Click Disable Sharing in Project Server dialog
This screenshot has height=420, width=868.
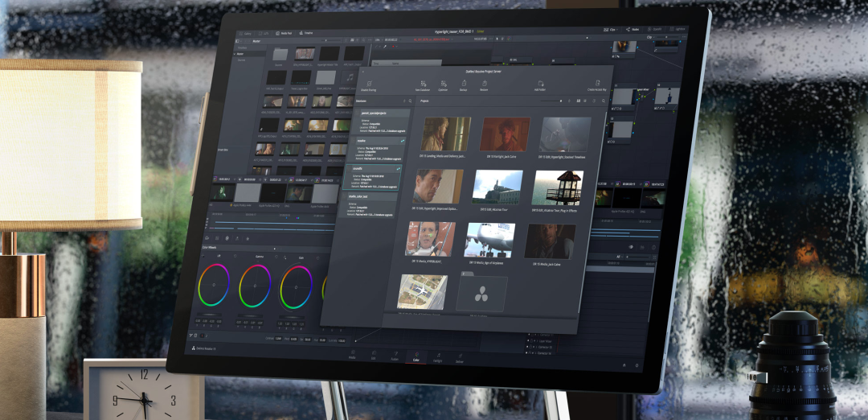pos(368,84)
